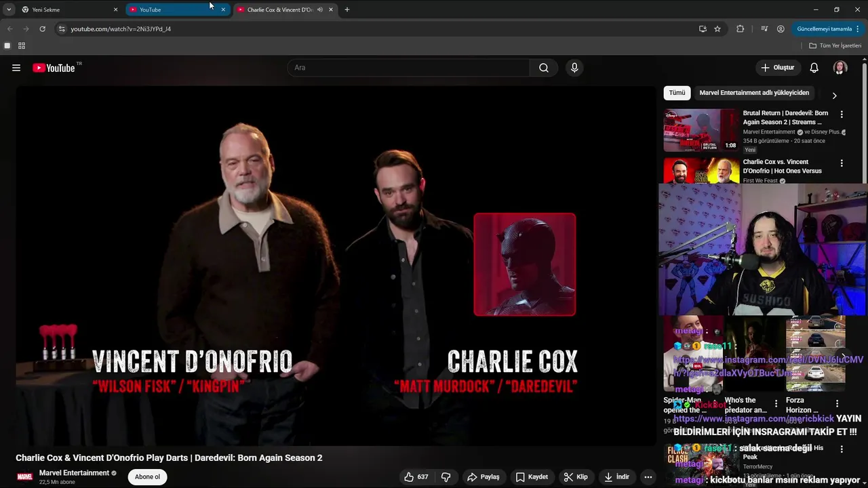Show next filter chips with arrow
The width and height of the screenshot is (868, 488).
[834, 96]
